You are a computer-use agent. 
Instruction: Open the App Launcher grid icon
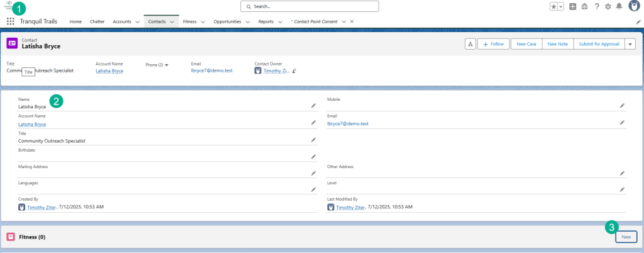(x=11, y=21)
